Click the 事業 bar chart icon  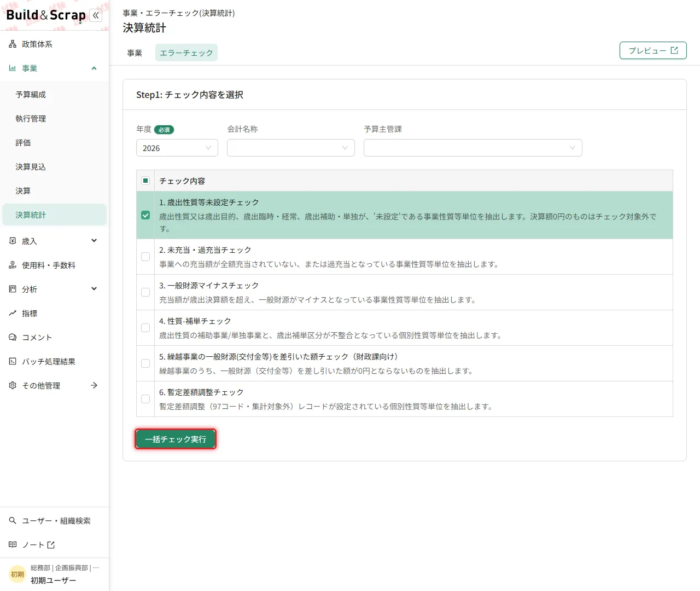tap(13, 68)
